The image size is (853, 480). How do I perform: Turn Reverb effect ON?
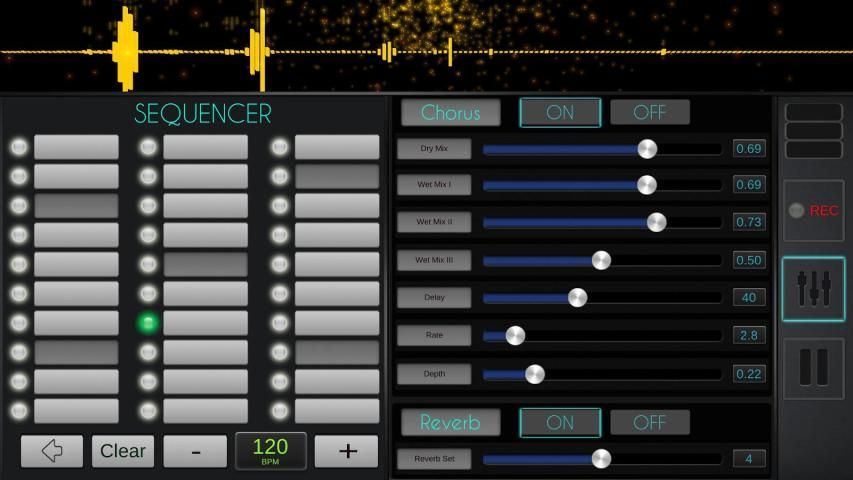click(x=560, y=423)
